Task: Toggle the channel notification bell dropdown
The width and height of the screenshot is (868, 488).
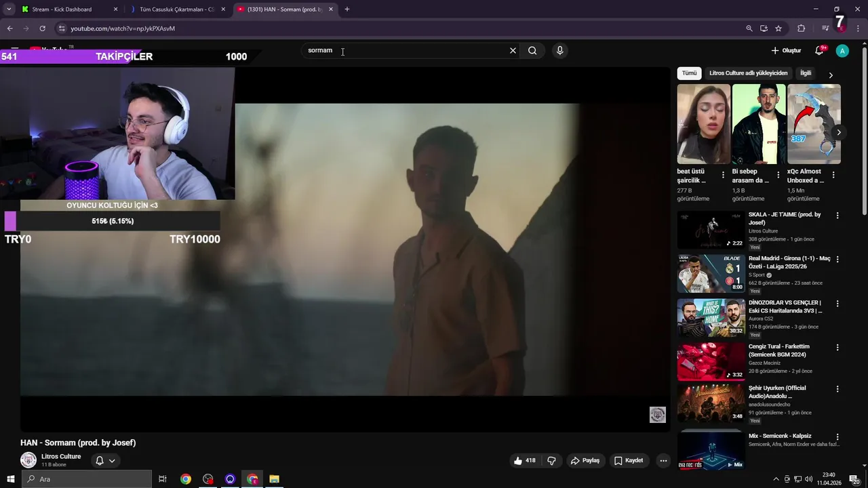Action: click(105, 460)
